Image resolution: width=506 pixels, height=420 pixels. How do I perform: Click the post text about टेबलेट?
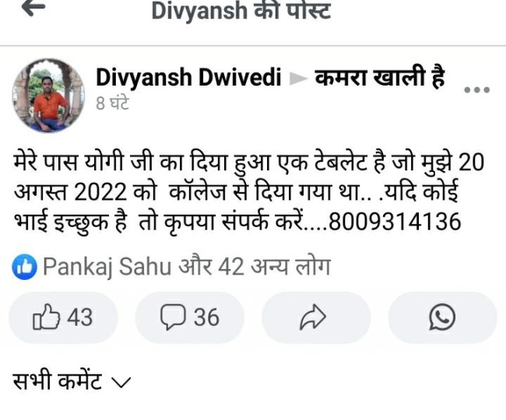pos(248,192)
